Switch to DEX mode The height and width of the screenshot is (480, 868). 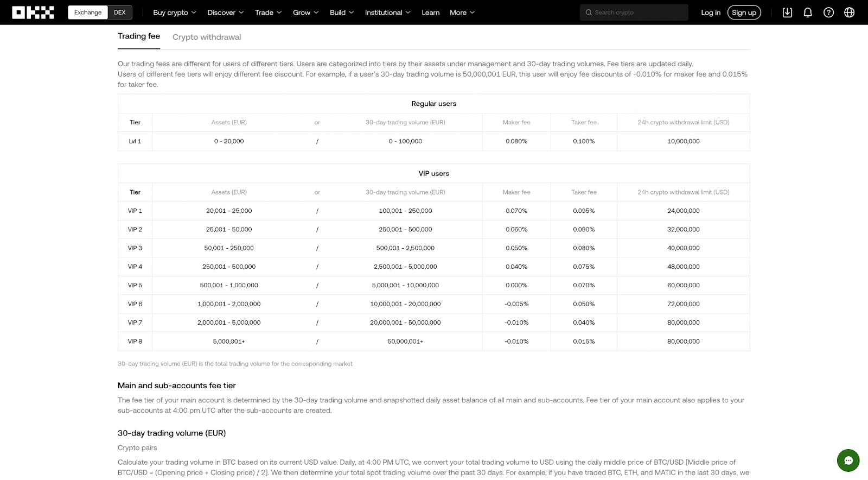pos(120,12)
